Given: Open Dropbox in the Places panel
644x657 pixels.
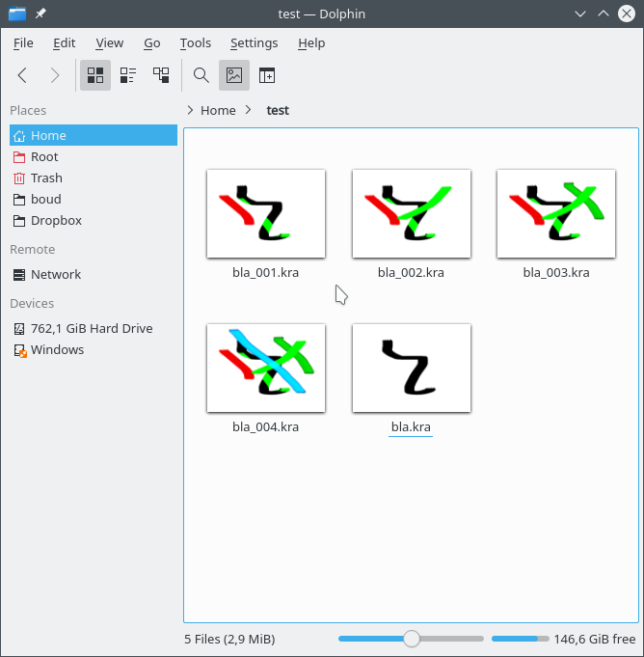Looking at the screenshot, I should point(56,220).
